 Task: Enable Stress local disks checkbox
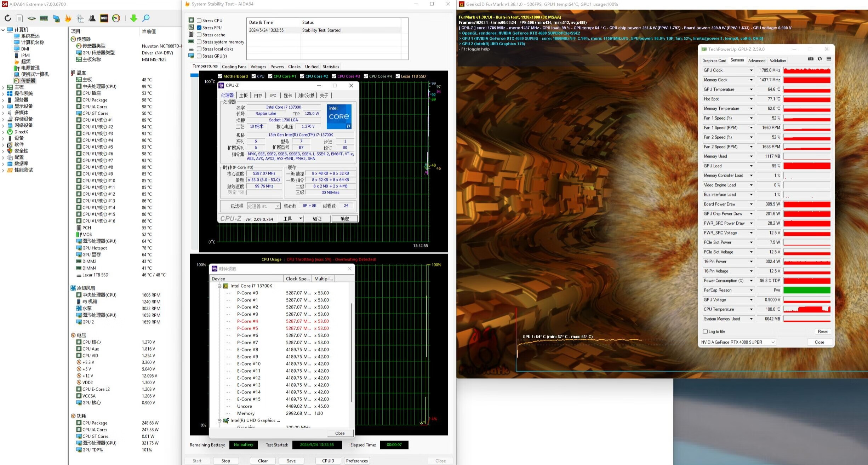click(x=199, y=49)
